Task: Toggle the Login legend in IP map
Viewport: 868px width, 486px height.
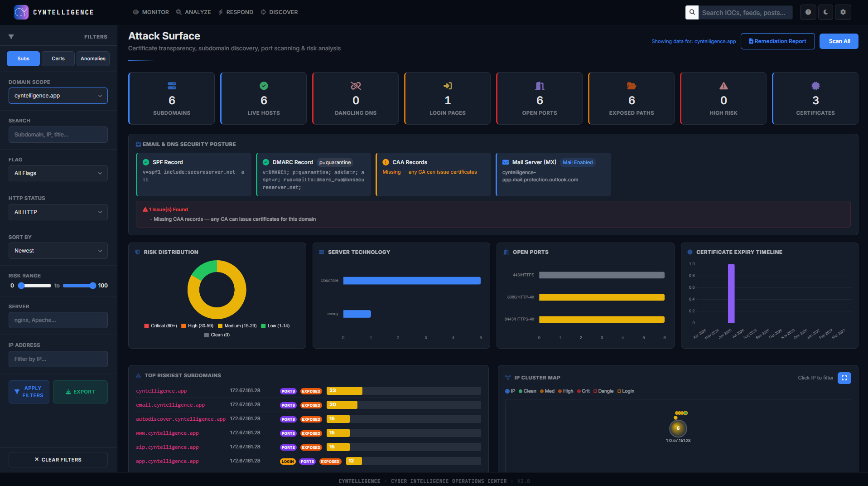Action: coord(626,391)
